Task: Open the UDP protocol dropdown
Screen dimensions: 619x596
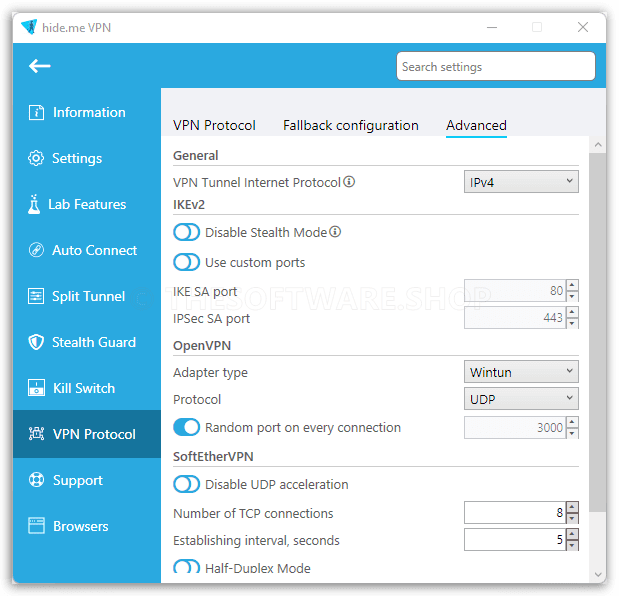Action: (522, 399)
